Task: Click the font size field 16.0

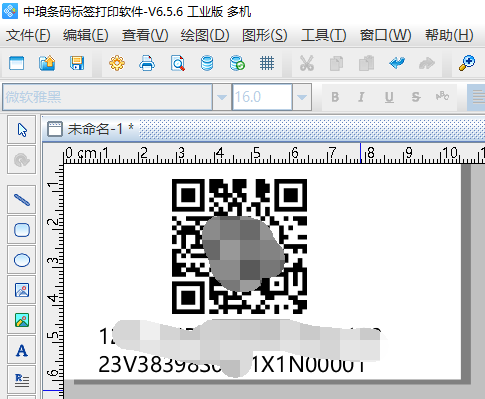Action: (262, 97)
